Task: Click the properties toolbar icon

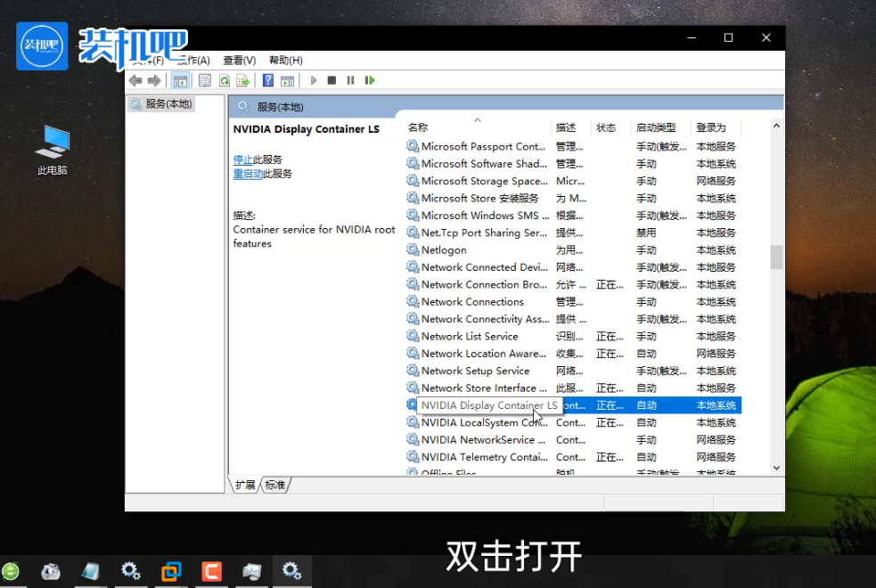Action: tap(204, 80)
